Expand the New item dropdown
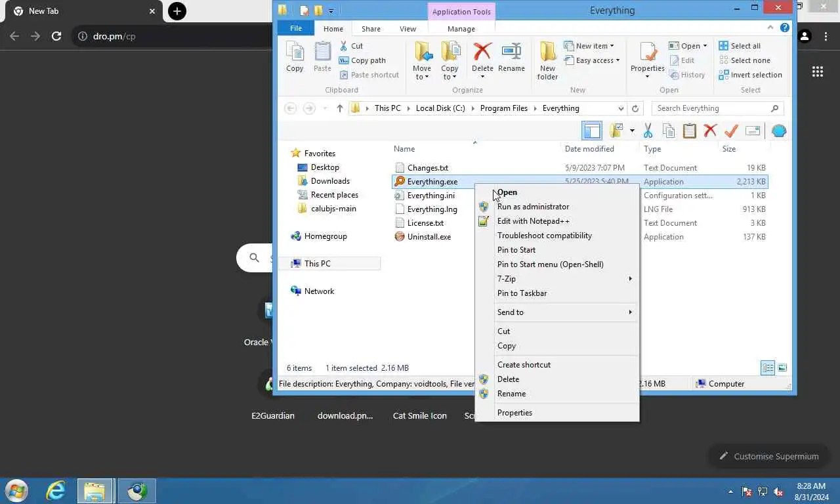 [x=589, y=46]
